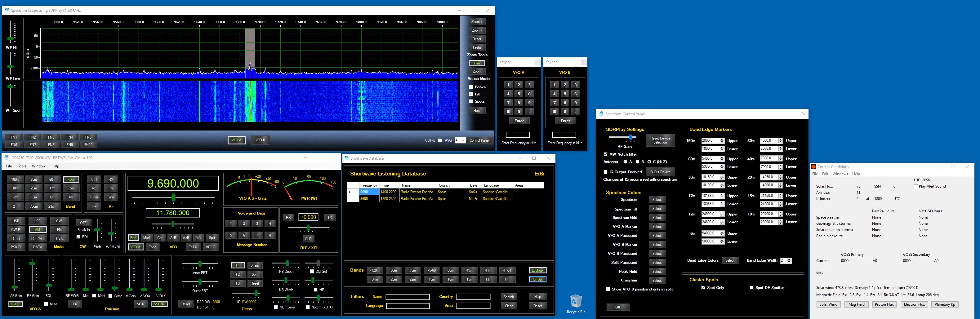Select Antenna C (Hi-Z) radio button

(649, 162)
